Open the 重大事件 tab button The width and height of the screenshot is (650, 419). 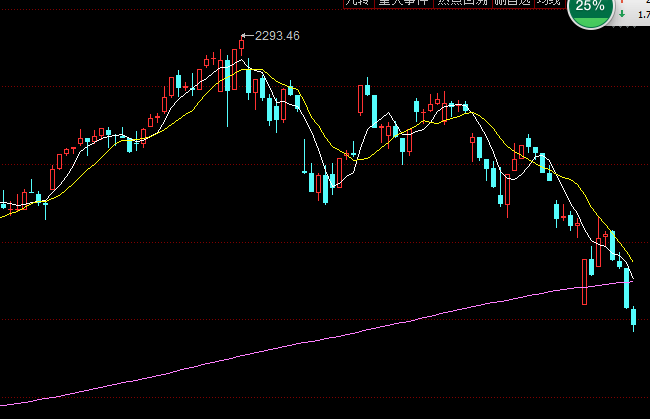click(x=404, y=3)
